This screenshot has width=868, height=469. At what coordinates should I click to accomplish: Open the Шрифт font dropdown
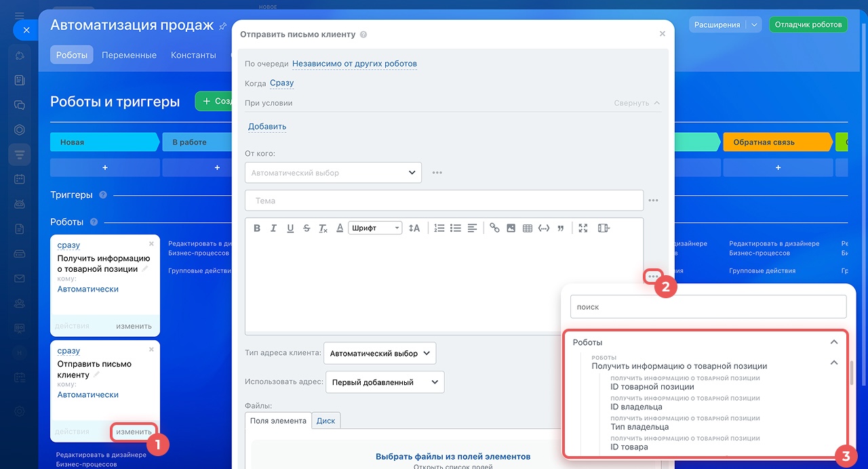click(375, 228)
